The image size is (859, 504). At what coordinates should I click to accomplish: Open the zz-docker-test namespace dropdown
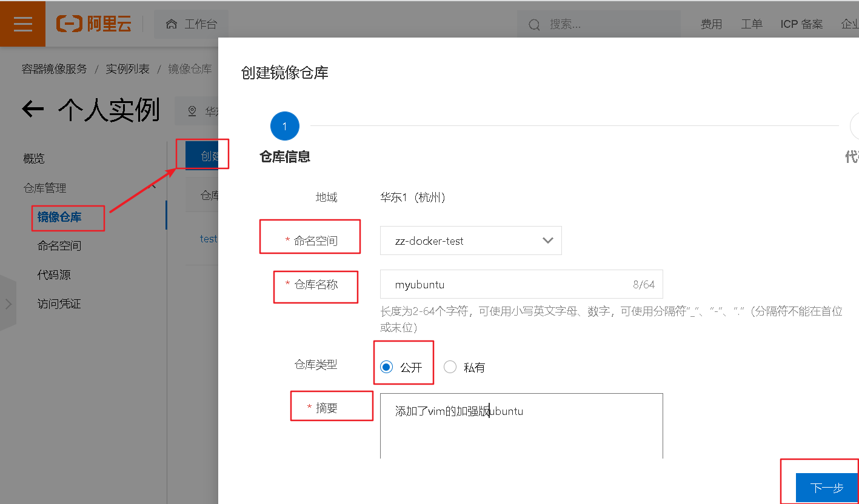click(x=471, y=240)
